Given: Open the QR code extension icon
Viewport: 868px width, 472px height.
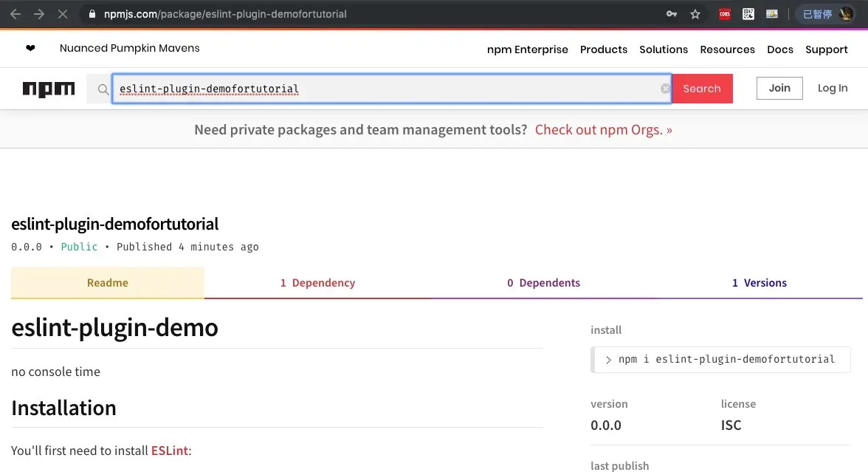Looking at the screenshot, I should (x=748, y=14).
